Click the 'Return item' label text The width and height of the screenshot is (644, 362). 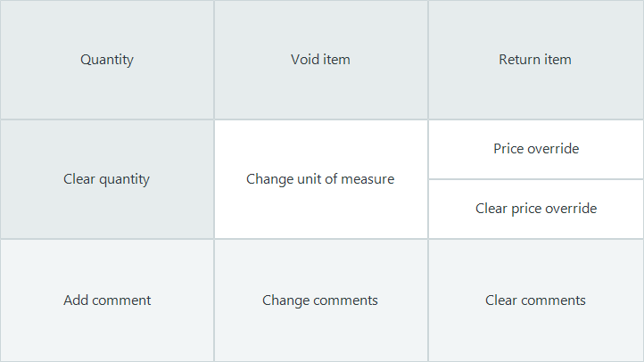coord(535,60)
